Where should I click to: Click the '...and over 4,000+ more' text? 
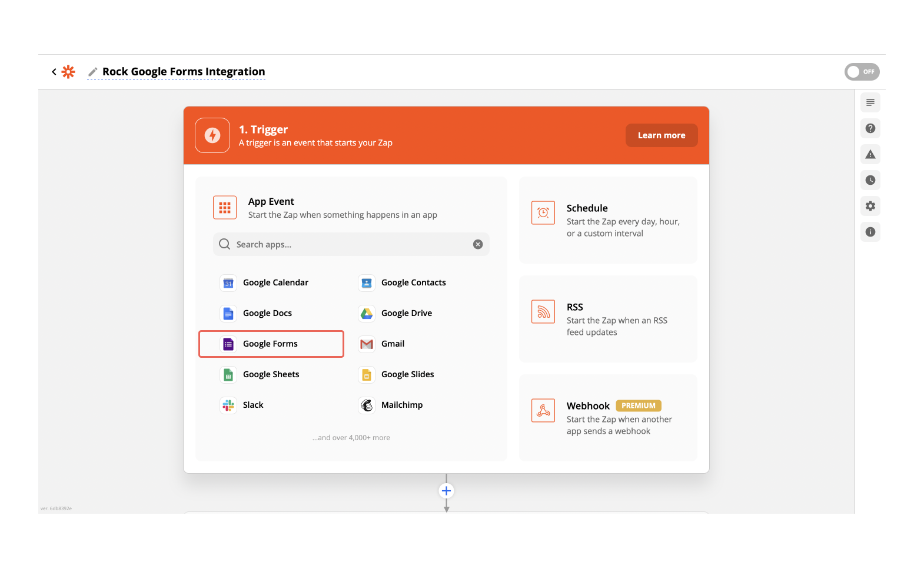point(351,438)
